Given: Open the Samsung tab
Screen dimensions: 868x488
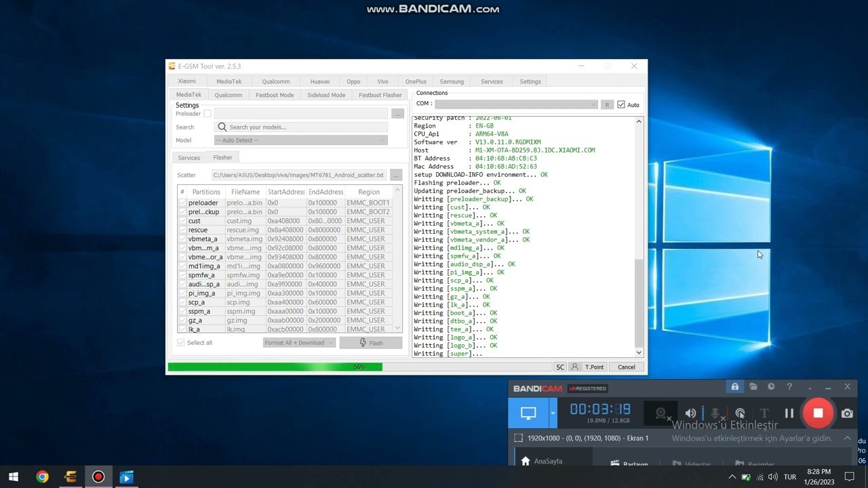Looking at the screenshot, I should [452, 81].
